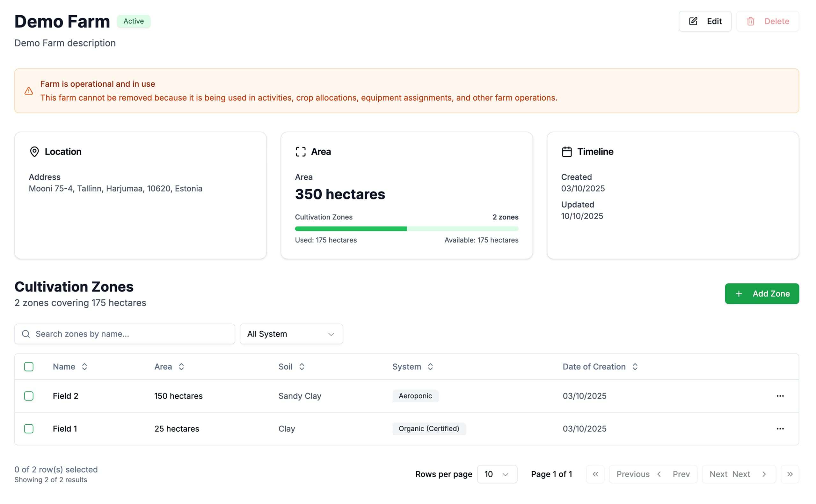Open the row actions menu for Field 1
This screenshot has height=504, width=816.
click(780, 429)
